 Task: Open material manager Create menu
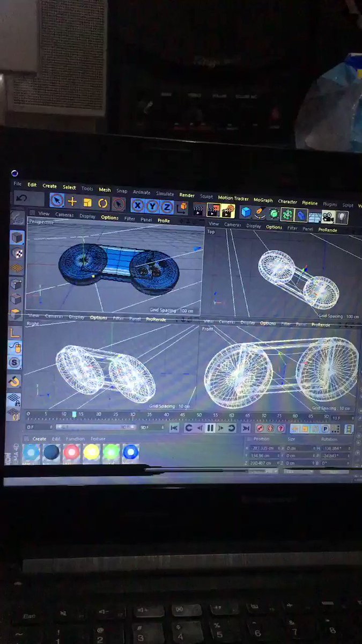click(39, 438)
